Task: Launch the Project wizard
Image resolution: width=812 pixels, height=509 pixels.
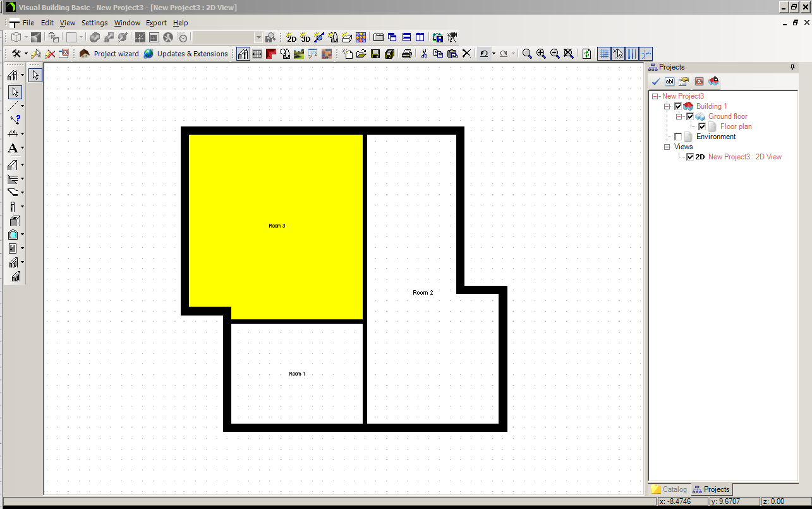Action: pos(109,54)
